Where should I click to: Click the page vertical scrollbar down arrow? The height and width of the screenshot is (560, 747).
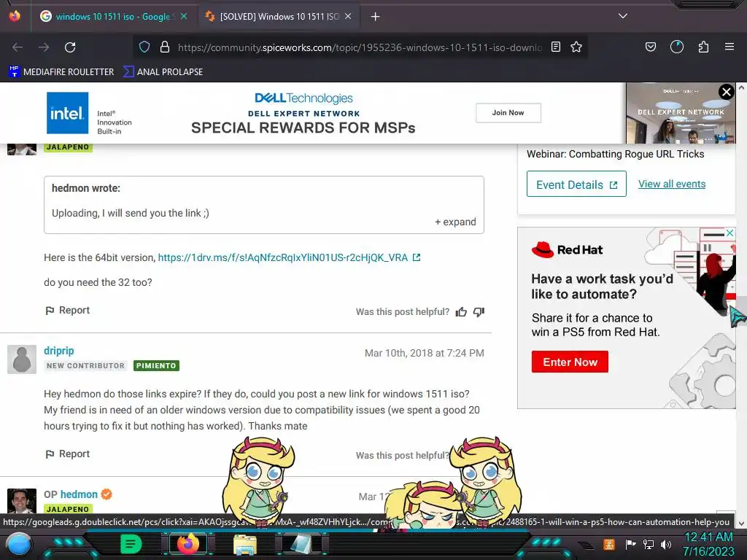tap(741, 524)
